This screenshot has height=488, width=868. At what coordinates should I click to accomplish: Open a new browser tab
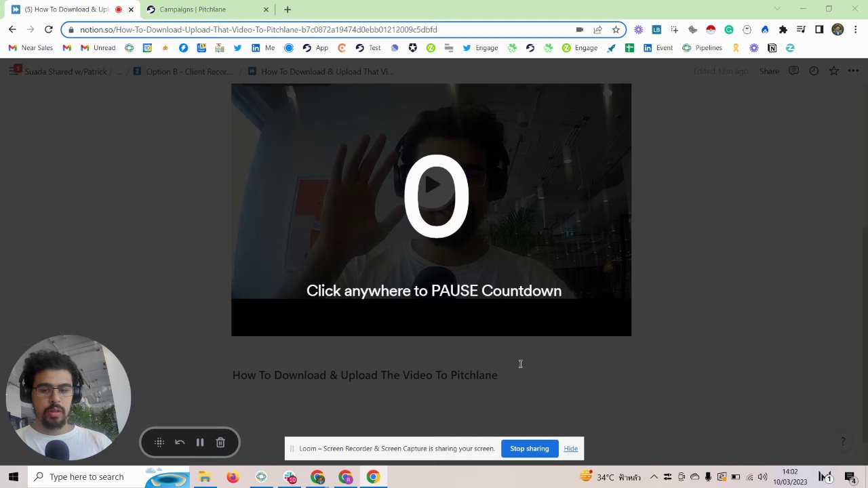[x=288, y=9]
